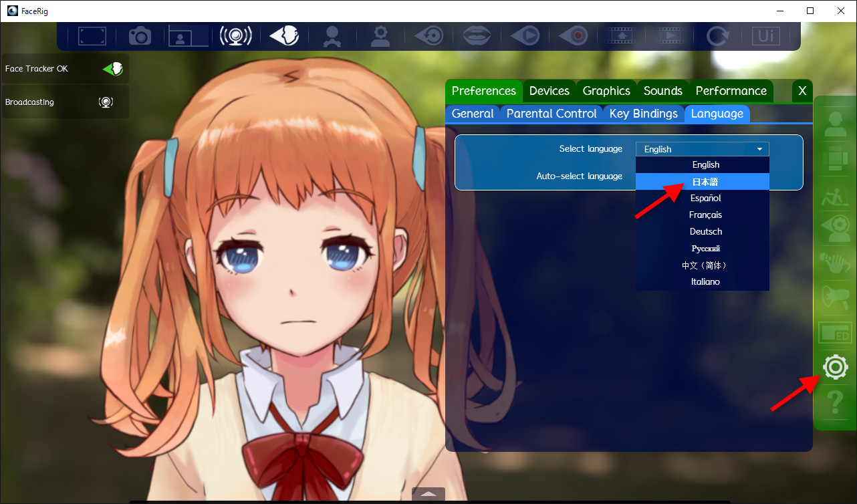Choose Русский from the language list
The height and width of the screenshot is (504, 857).
(703, 248)
